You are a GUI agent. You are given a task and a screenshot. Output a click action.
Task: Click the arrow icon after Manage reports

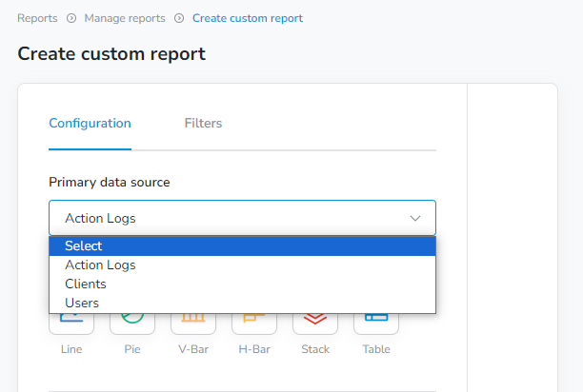coord(179,18)
